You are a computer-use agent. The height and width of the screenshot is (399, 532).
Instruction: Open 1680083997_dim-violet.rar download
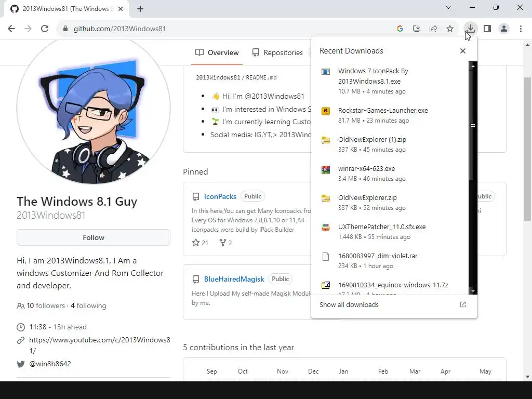pyautogui.click(x=390, y=261)
